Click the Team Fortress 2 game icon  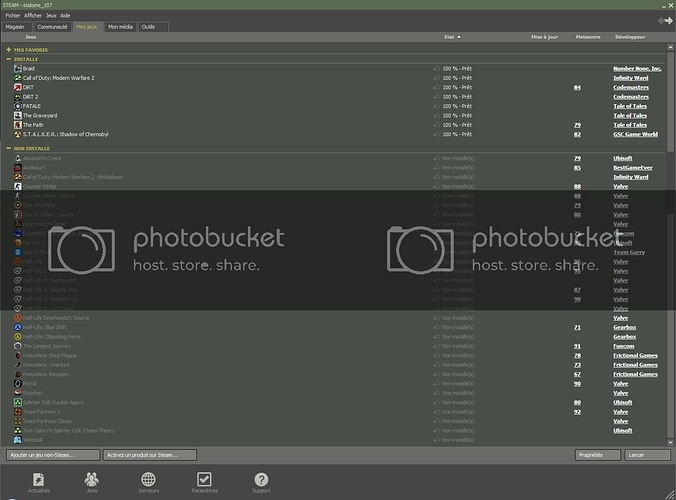pyautogui.click(x=18, y=412)
